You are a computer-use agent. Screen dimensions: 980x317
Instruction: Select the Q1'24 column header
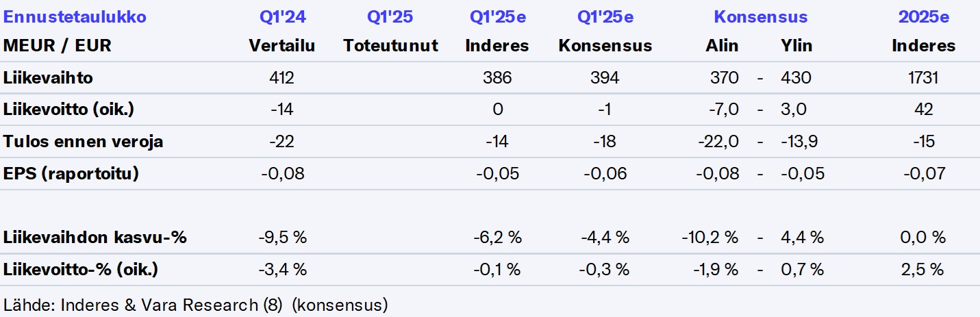coord(281,17)
